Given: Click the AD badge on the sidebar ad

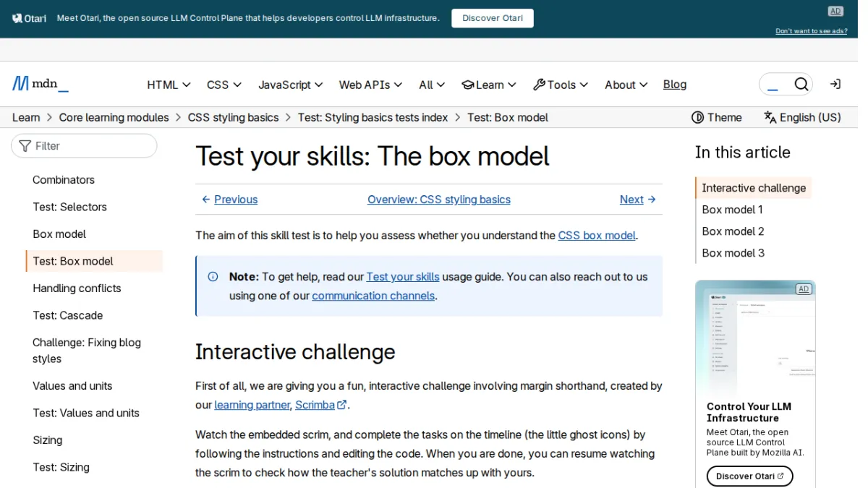Looking at the screenshot, I should point(803,289).
